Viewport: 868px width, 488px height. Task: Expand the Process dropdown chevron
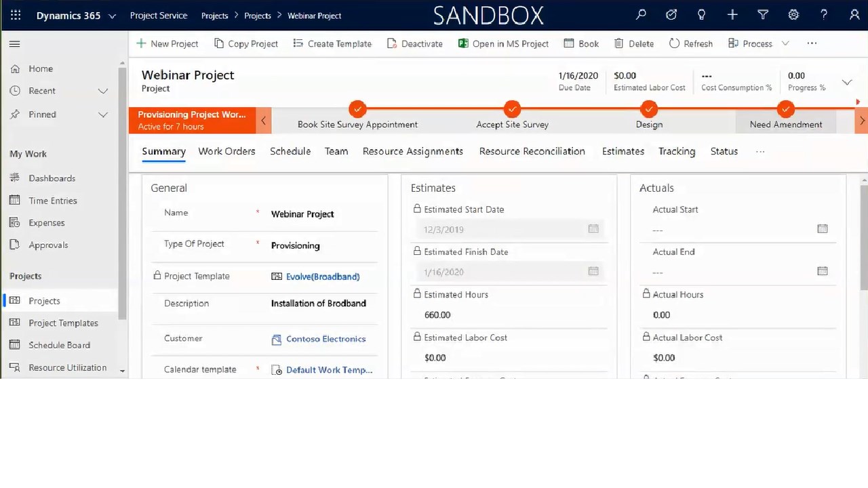pos(785,43)
